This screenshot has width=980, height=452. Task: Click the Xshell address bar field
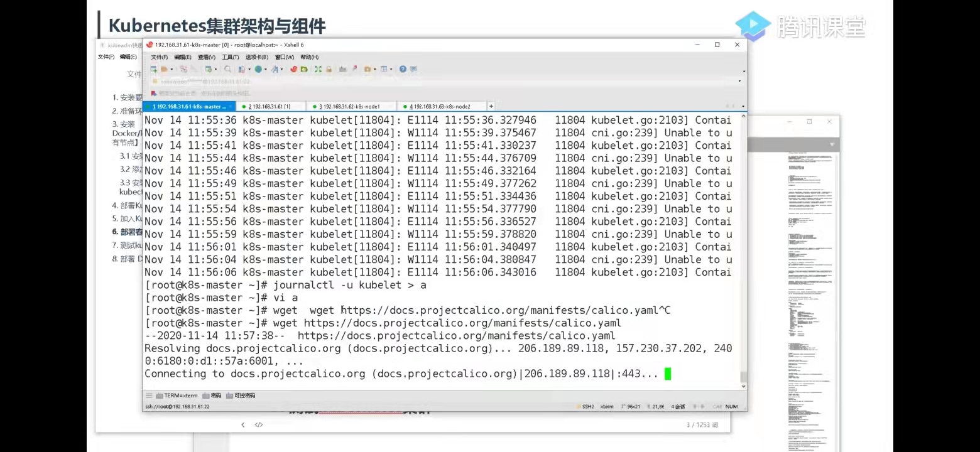coord(444,81)
